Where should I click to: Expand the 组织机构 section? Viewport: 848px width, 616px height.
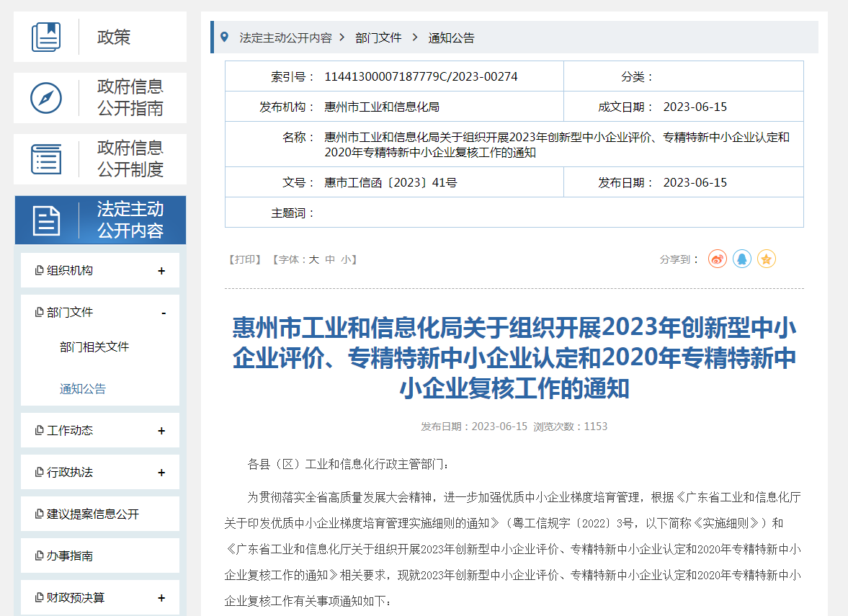coord(161,271)
